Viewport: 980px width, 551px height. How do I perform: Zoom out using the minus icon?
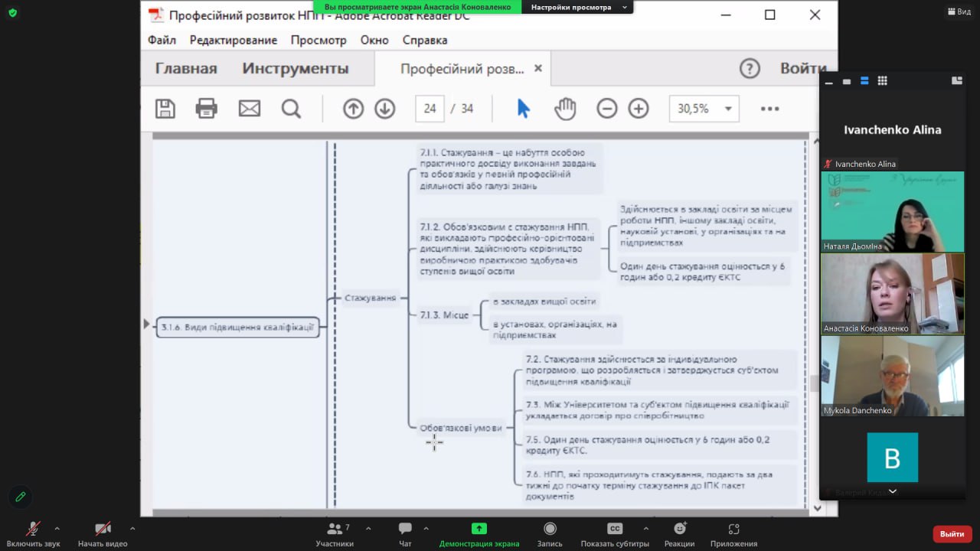coord(607,109)
